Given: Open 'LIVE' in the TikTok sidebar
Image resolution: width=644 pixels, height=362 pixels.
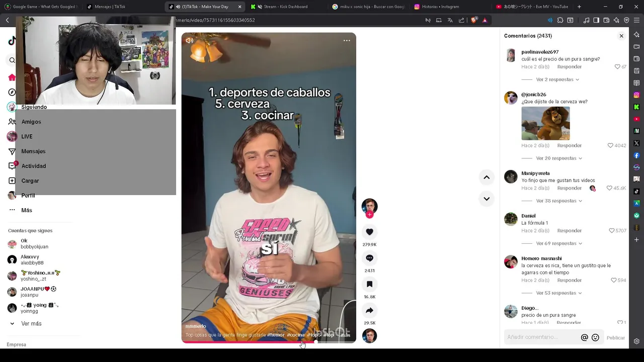Looking at the screenshot, I should point(27,136).
